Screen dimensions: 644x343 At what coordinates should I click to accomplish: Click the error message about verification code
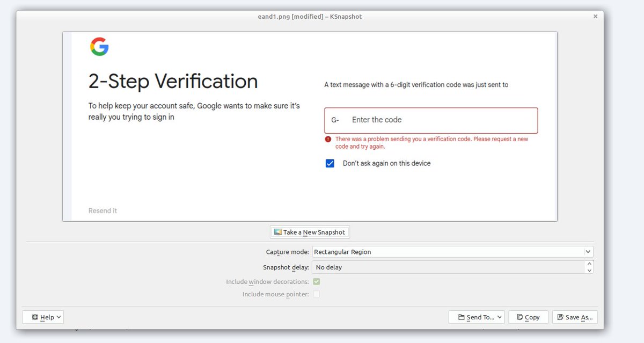[x=431, y=143]
